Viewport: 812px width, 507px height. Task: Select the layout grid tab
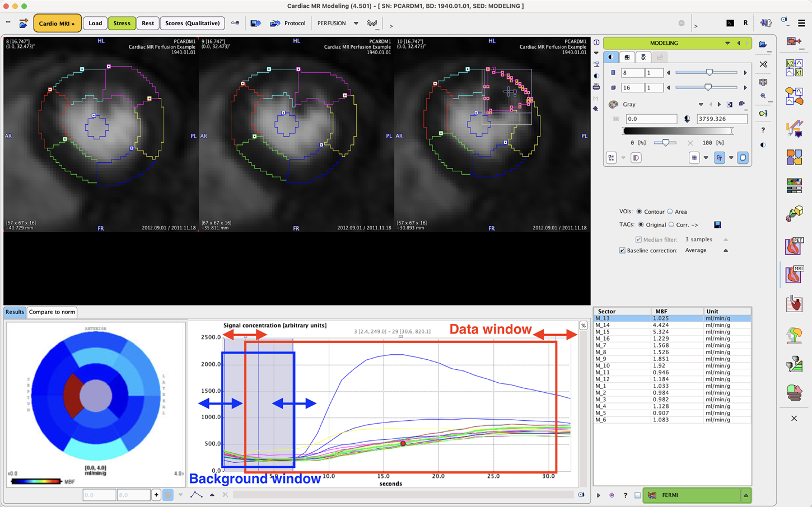(627, 57)
